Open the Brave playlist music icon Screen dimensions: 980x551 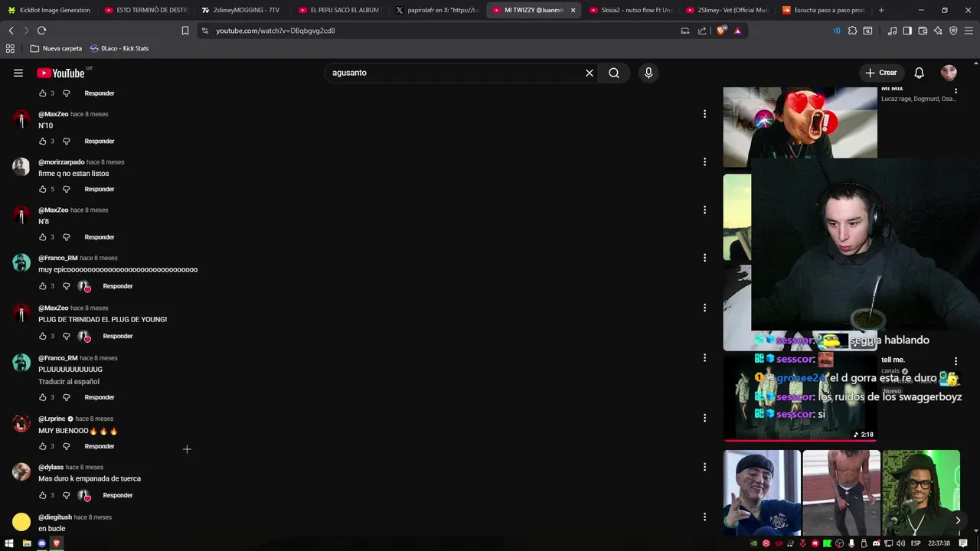[892, 31]
